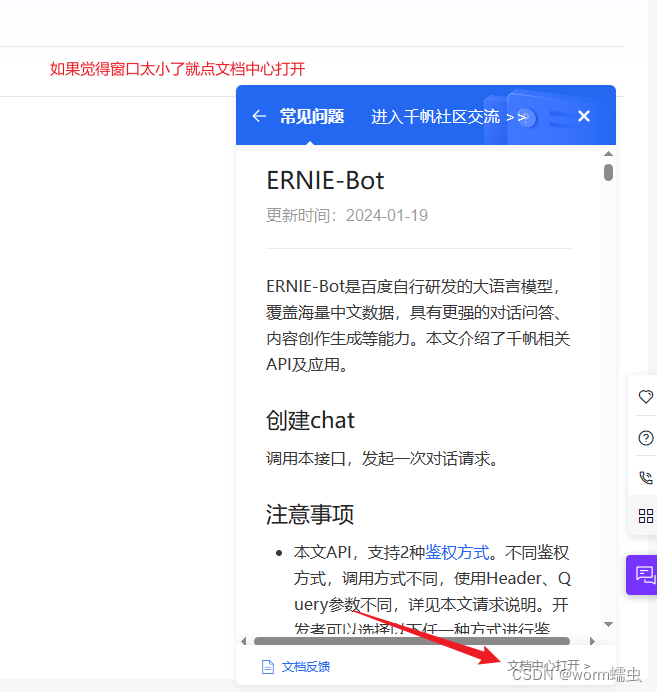Open 文档中心打开 link
The height and width of the screenshot is (692, 657).
click(x=548, y=666)
